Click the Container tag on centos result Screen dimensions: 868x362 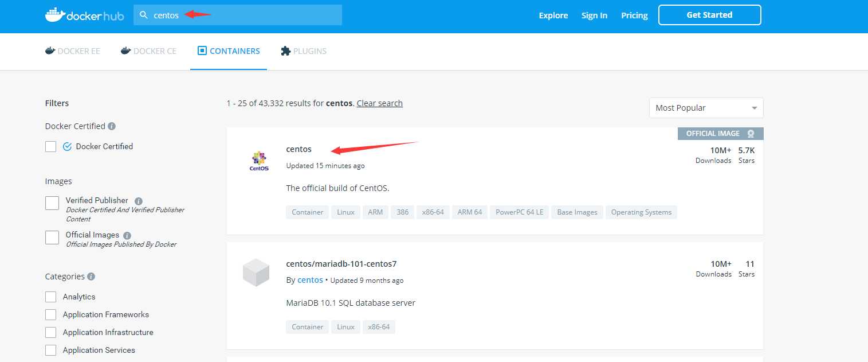pyautogui.click(x=308, y=212)
